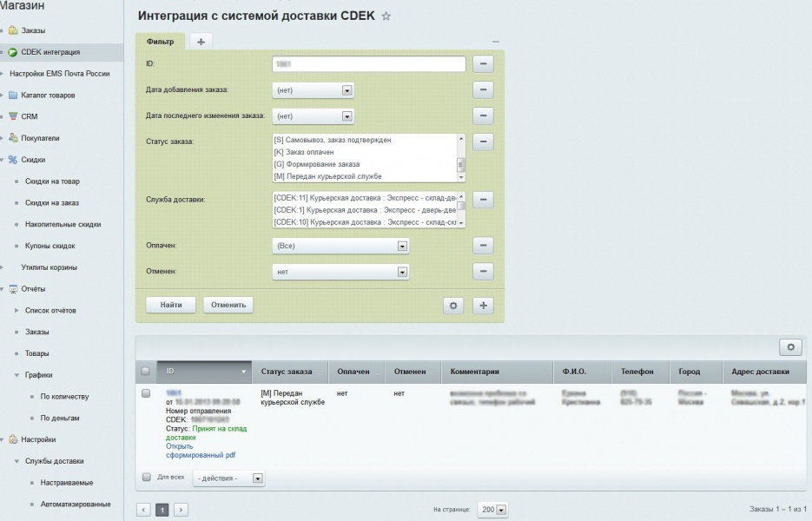Go to previous page arrow
The height and width of the screenshot is (521, 812).
pos(144,510)
